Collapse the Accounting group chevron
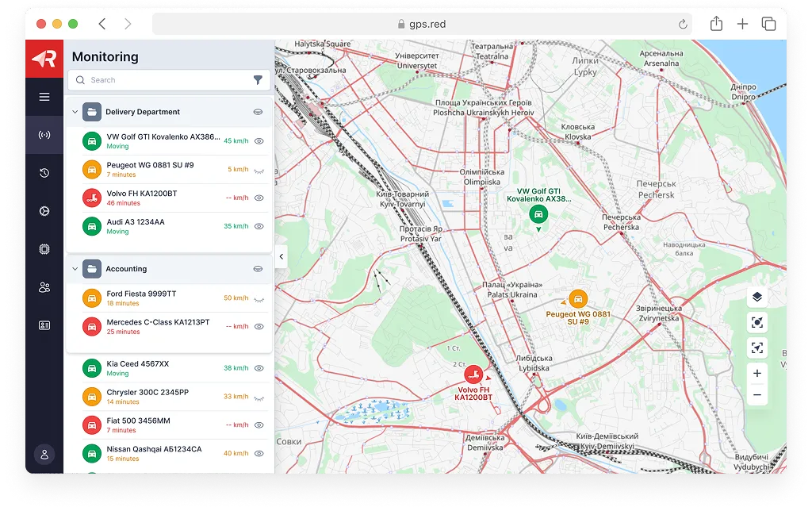Viewport: 812px width, 507px height. coord(75,269)
